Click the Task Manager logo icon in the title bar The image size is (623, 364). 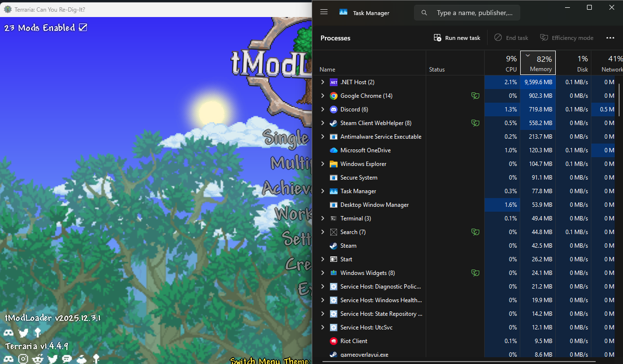pyautogui.click(x=343, y=13)
